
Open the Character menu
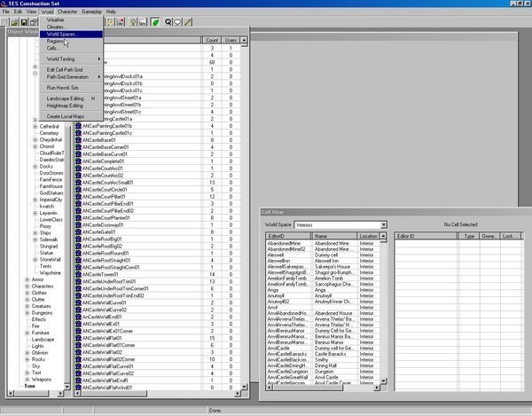(67, 12)
